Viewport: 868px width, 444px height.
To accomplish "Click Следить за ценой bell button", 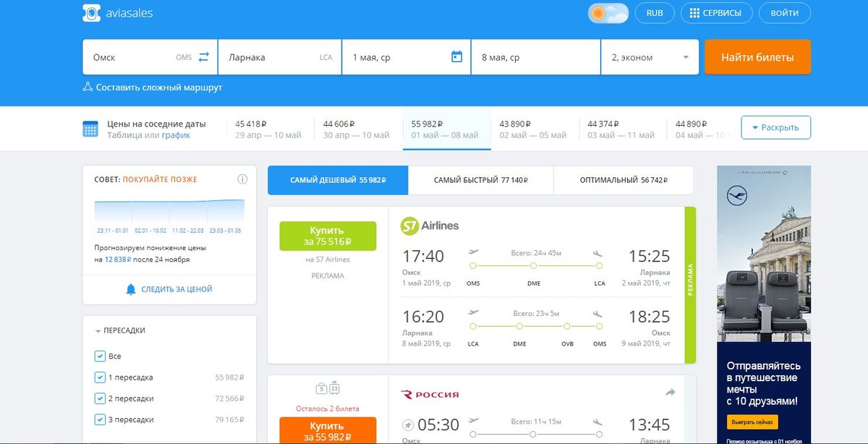I will click(169, 289).
